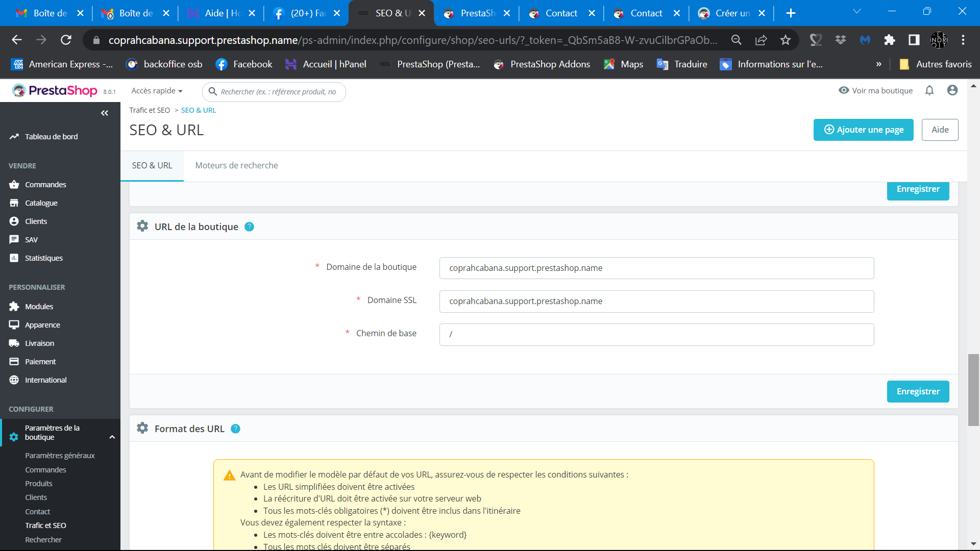Open International settings in sidebar
This screenshot has height=551, width=980.
45,380
